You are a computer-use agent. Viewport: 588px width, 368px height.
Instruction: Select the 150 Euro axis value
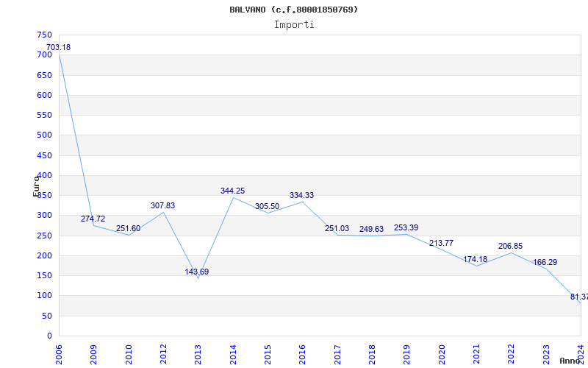point(44,275)
